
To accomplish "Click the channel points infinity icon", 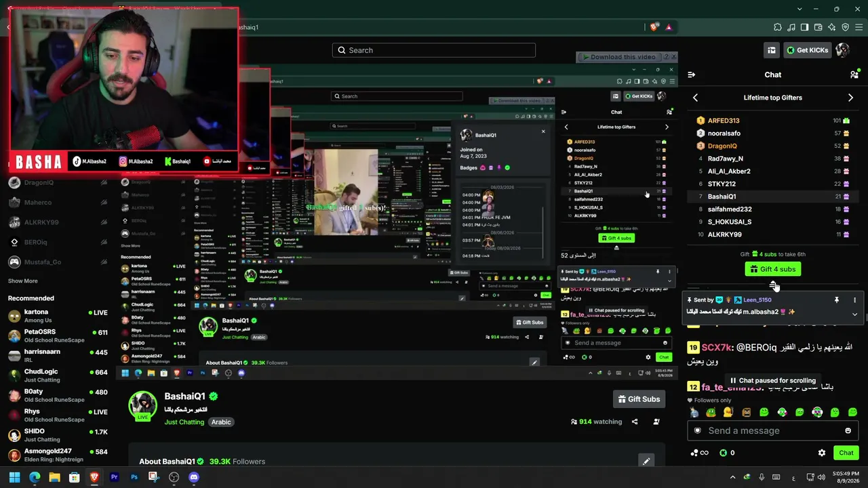I will (x=700, y=453).
